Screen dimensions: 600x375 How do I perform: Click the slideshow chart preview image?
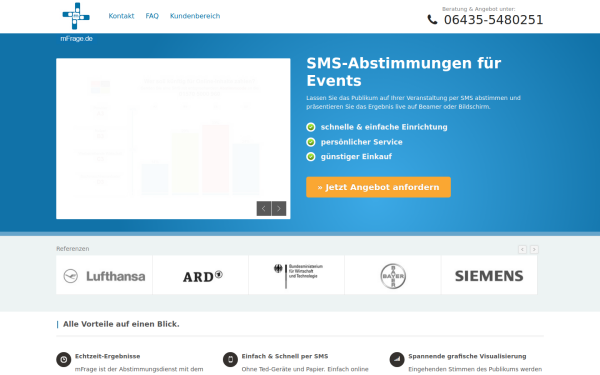[x=173, y=139]
